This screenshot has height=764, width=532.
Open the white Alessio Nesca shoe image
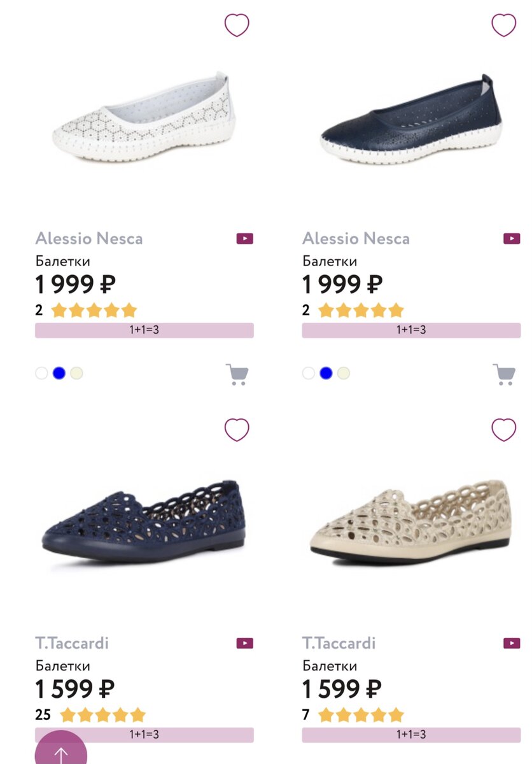[144, 119]
